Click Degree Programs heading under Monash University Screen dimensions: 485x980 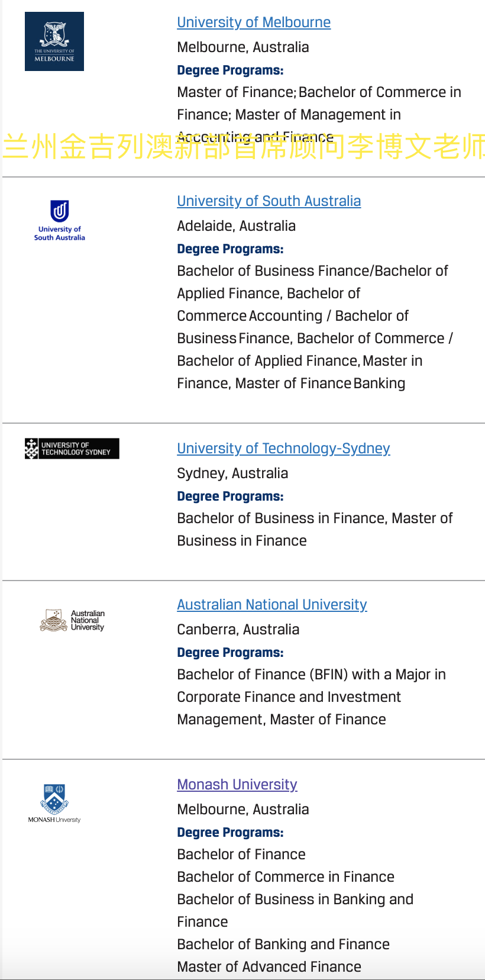pos(230,833)
